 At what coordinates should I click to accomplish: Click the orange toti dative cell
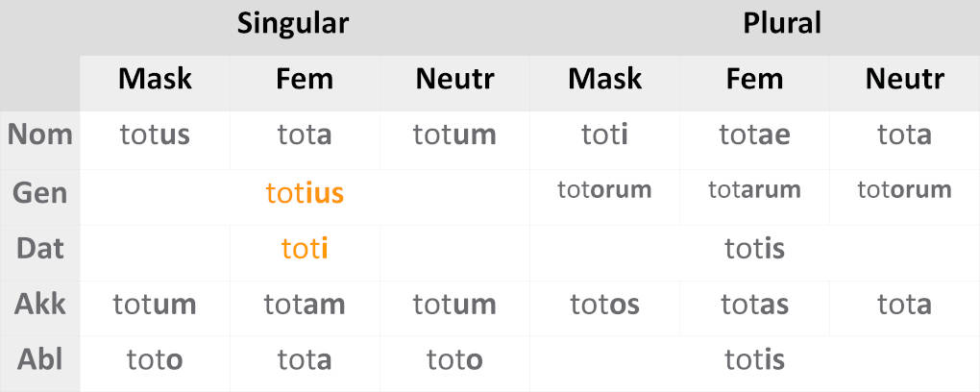(x=305, y=249)
